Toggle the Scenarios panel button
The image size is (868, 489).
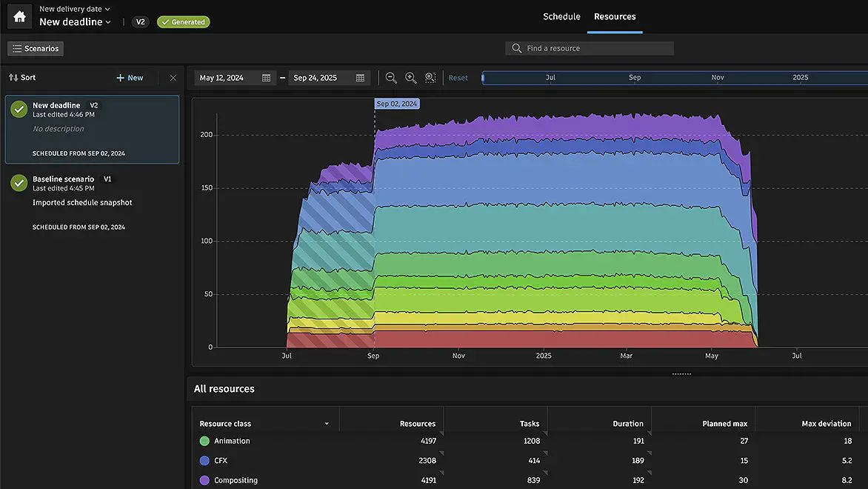pos(36,49)
